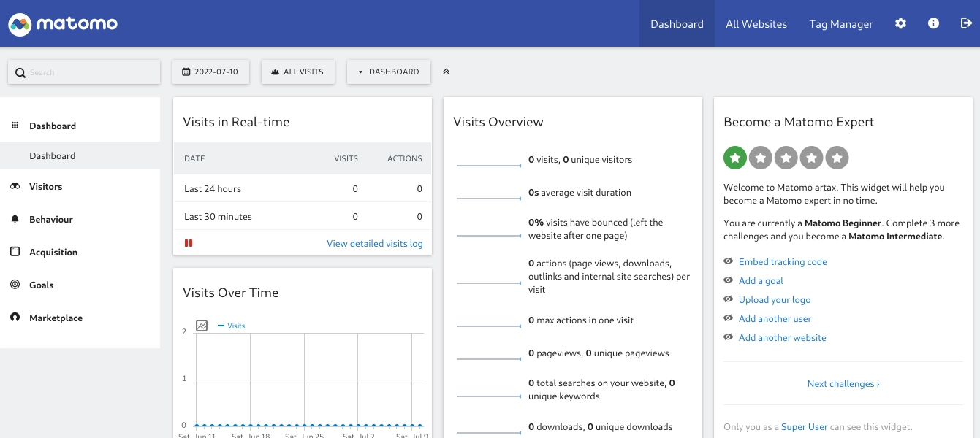Pause real-time visits with red pause icon
The width and height of the screenshot is (980, 438).
[x=189, y=243]
